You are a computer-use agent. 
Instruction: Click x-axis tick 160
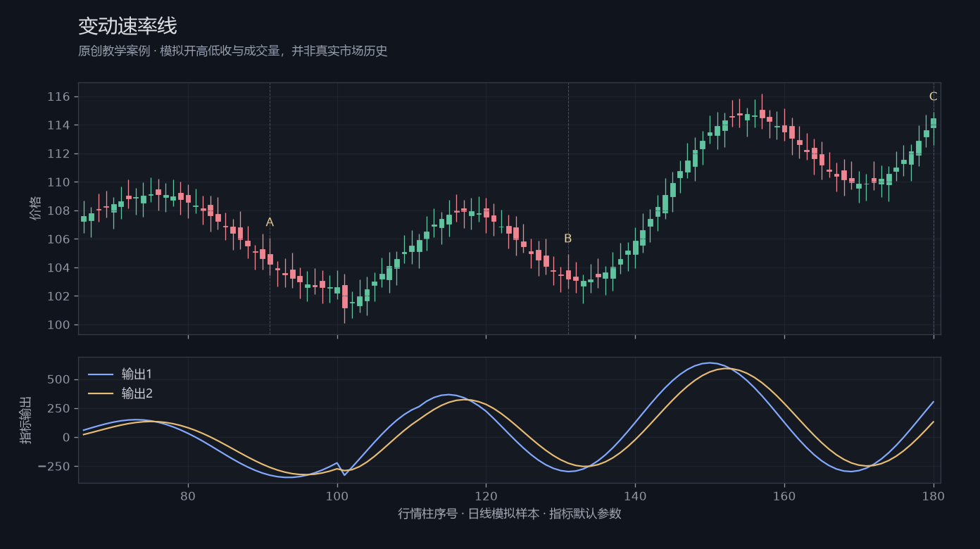pos(784,496)
